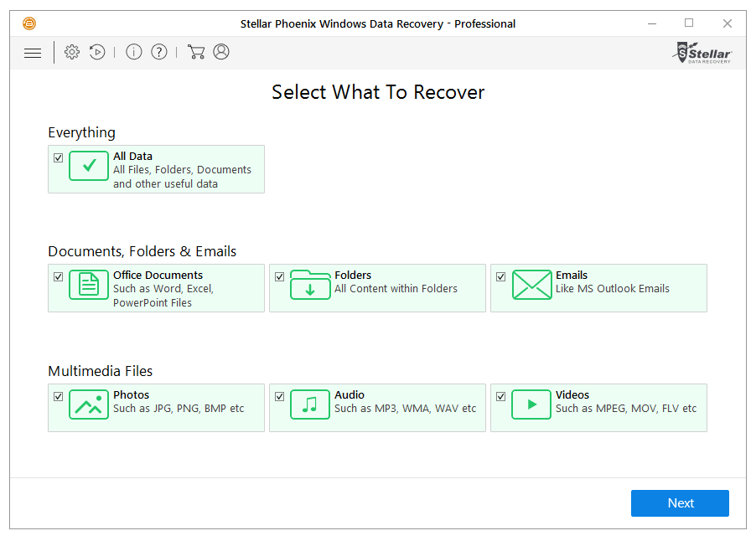Open the settings gear icon
756x541 pixels.
click(x=72, y=52)
